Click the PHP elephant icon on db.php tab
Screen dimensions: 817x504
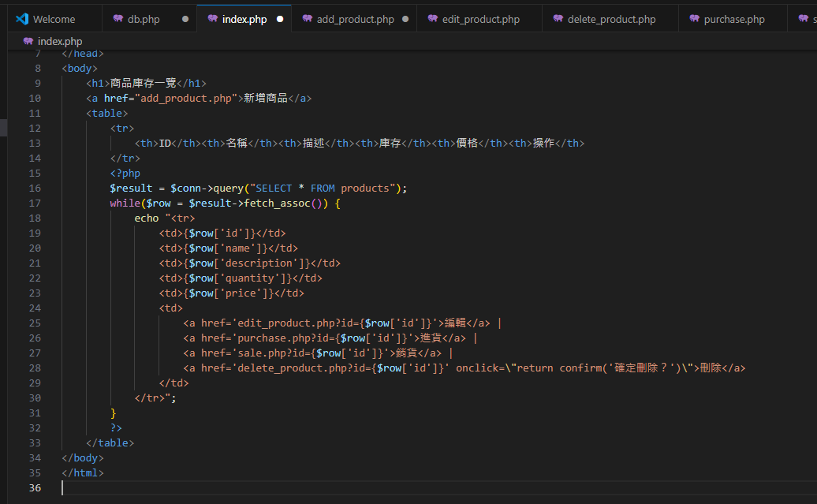(118, 19)
